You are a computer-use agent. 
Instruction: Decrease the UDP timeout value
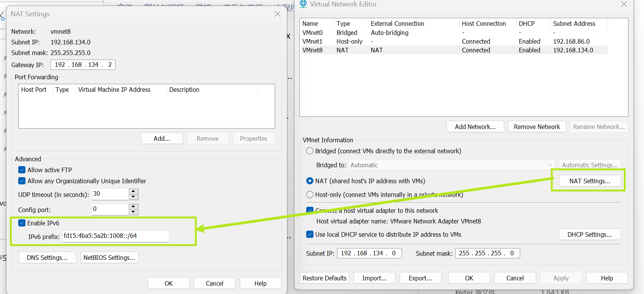pyautogui.click(x=133, y=197)
